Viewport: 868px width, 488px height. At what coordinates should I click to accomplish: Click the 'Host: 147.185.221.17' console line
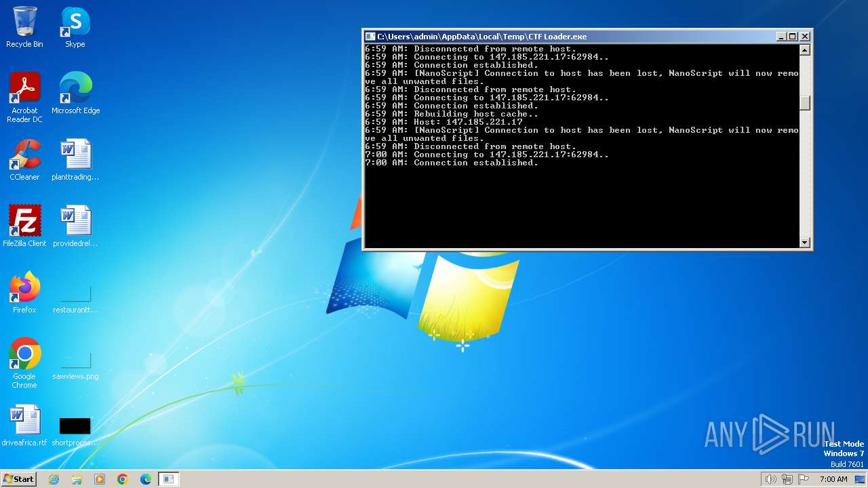(443, 122)
